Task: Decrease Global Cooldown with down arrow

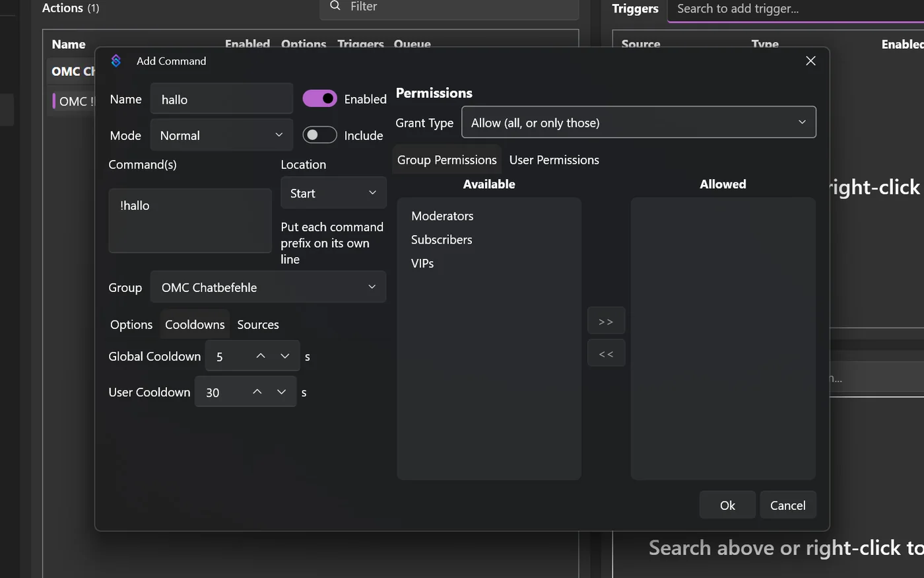Action: coord(285,356)
